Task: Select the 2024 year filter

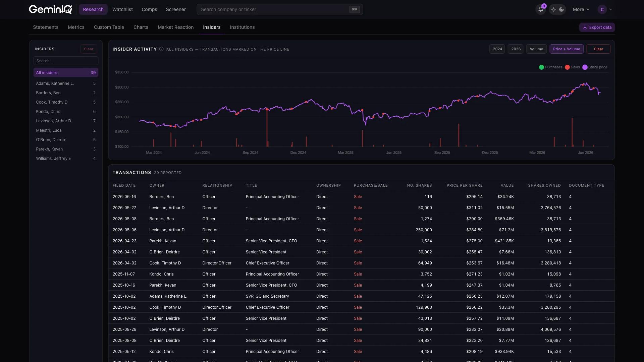Action: coord(497,49)
